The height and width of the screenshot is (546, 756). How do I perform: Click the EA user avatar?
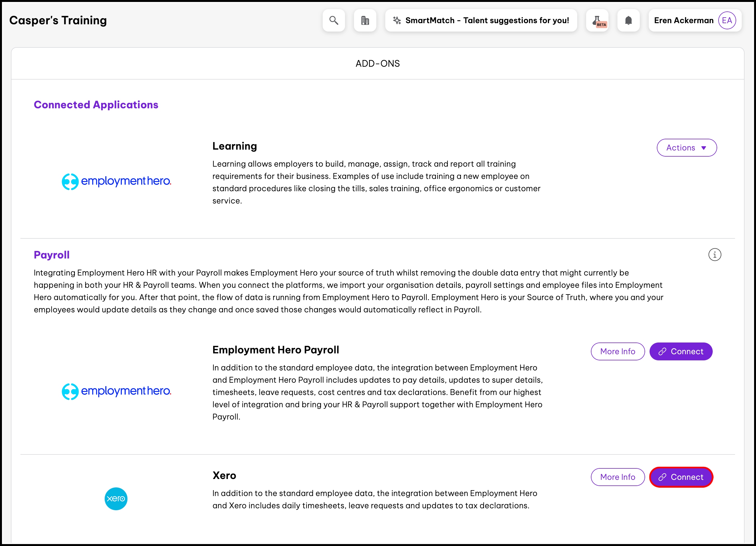pyautogui.click(x=727, y=20)
